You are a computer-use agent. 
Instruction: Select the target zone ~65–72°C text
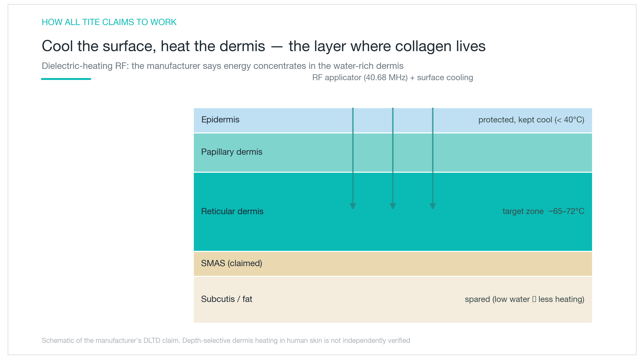click(543, 211)
